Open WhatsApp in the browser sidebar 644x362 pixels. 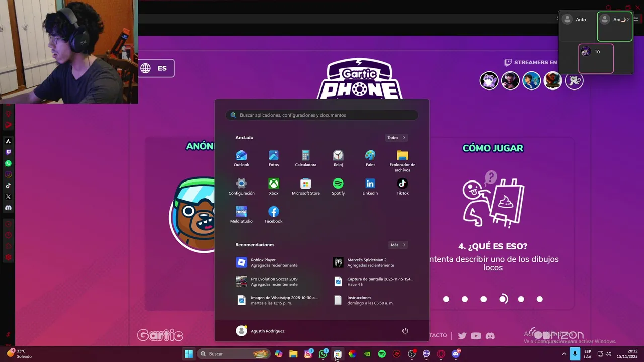tap(8, 163)
